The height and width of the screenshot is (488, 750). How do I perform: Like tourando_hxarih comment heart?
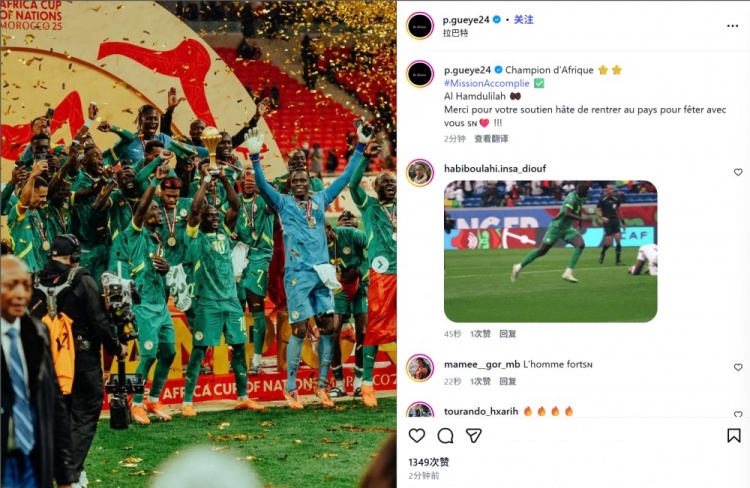coord(738,413)
